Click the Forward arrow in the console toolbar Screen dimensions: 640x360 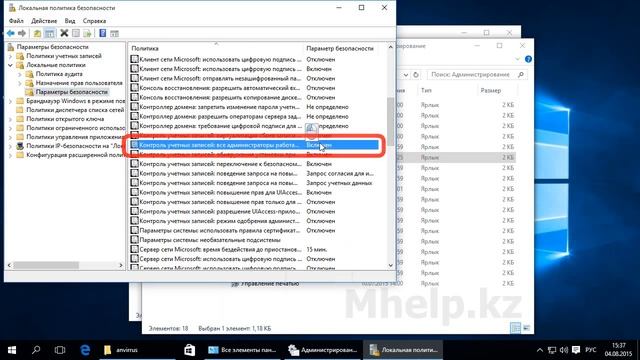point(22,33)
